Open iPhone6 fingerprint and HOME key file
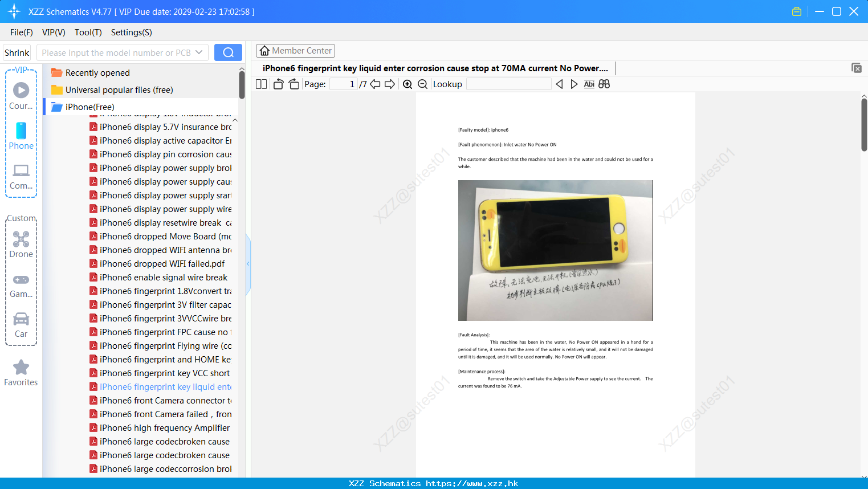Image resolution: width=868 pixels, height=489 pixels. [161, 360]
